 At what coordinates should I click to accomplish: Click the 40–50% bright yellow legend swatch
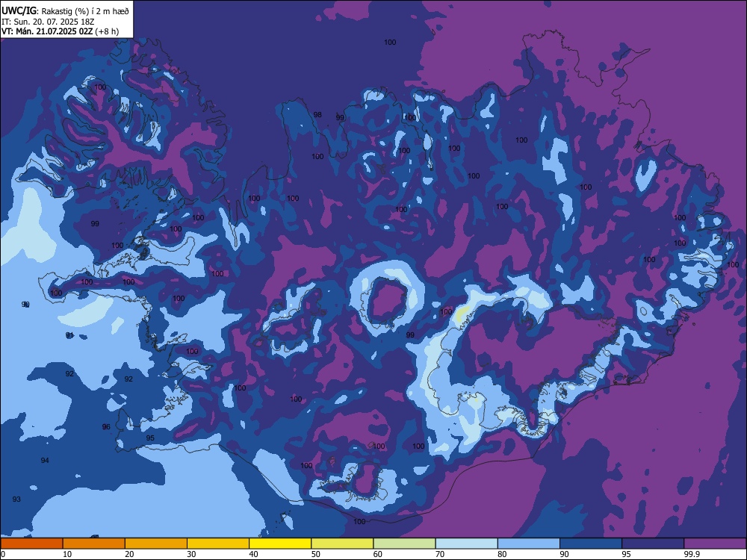(280, 544)
